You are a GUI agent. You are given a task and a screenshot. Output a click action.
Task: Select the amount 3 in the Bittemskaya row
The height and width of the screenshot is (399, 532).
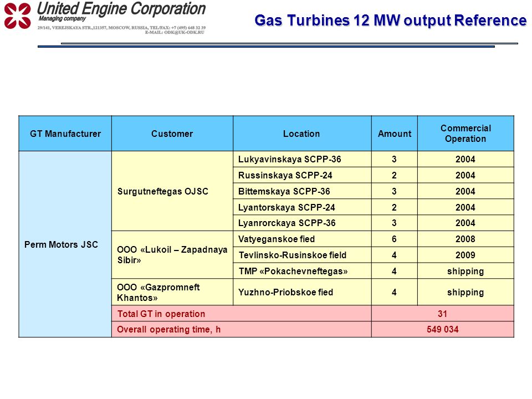click(x=394, y=191)
